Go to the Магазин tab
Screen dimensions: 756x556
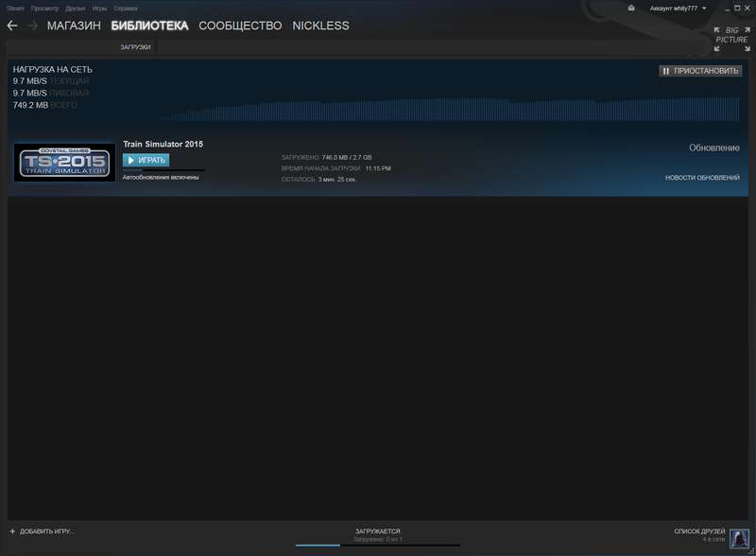coord(75,26)
